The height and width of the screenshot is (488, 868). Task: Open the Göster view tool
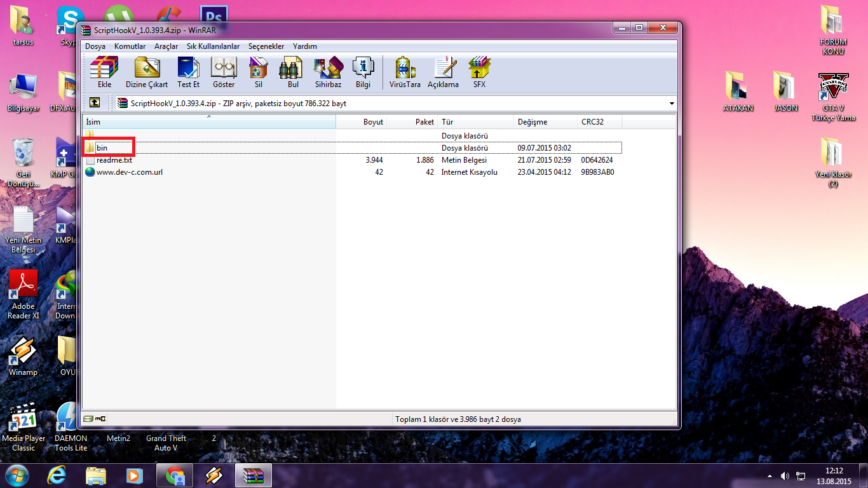pyautogui.click(x=224, y=72)
